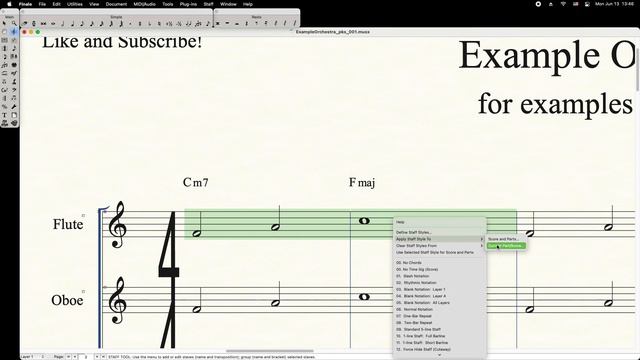640x360 pixels.
Task: Choose the eighth rest in Rests palette
Action: point(256,24)
